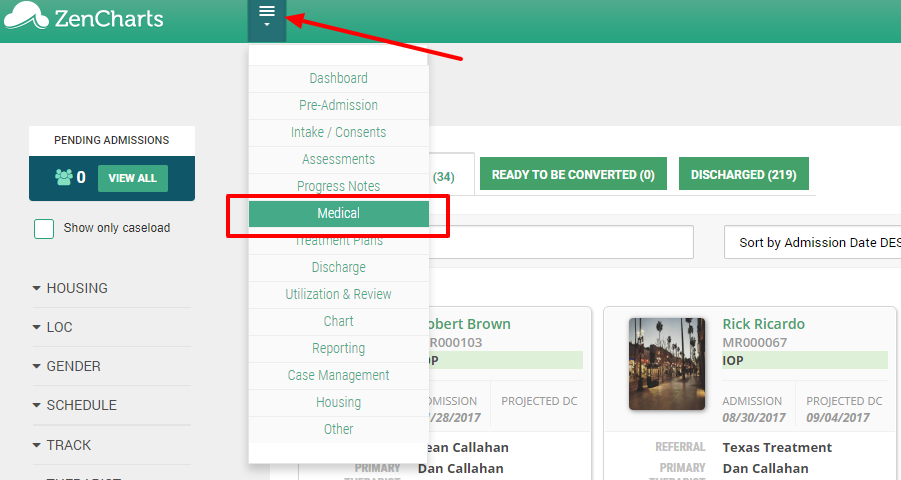Viewport: 901px width, 480px height.
Task: Expand the TRACK filter section
Action: point(62,445)
